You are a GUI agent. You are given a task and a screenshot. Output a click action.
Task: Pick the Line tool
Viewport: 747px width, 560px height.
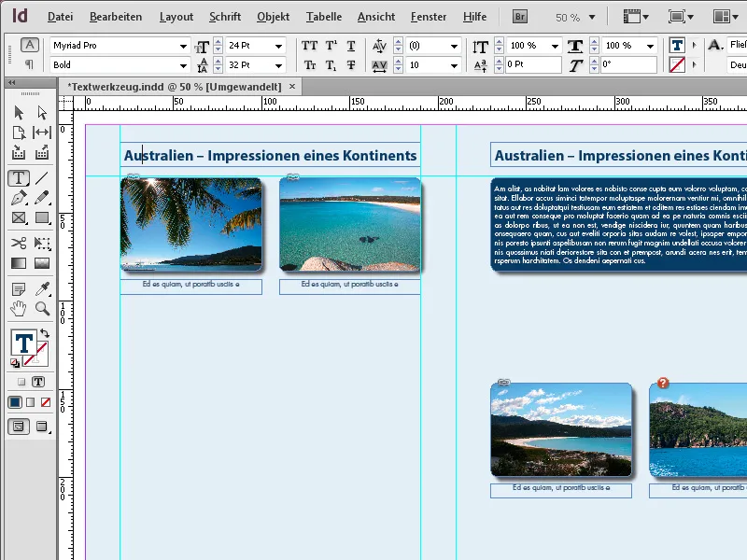coord(42,178)
